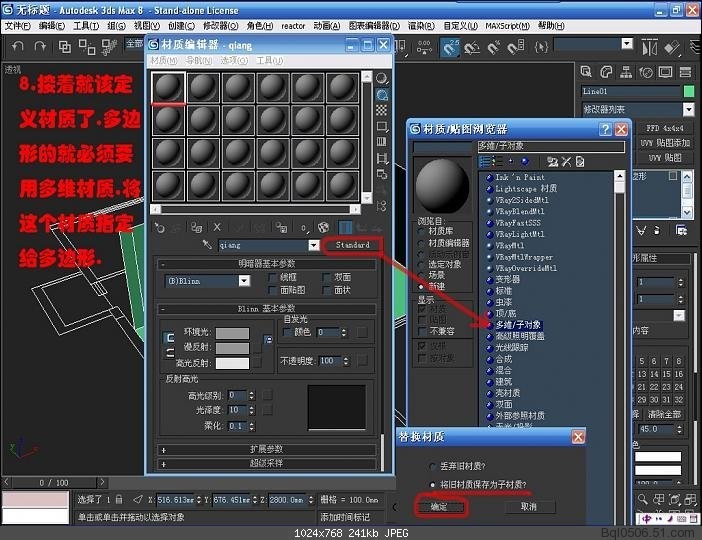The image size is (702, 540).
Task: Click 确定 in replace material dialog
Action: [x=439, y=506]
